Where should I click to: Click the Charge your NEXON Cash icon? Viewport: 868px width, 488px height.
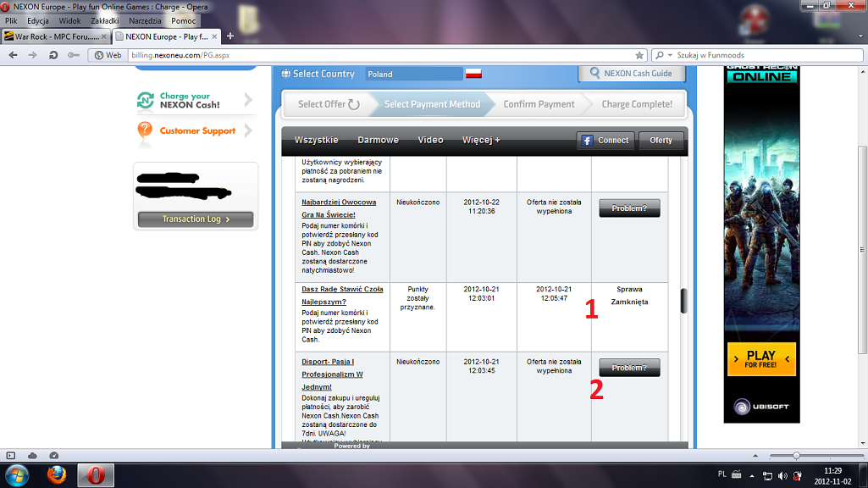pos(145,100)
